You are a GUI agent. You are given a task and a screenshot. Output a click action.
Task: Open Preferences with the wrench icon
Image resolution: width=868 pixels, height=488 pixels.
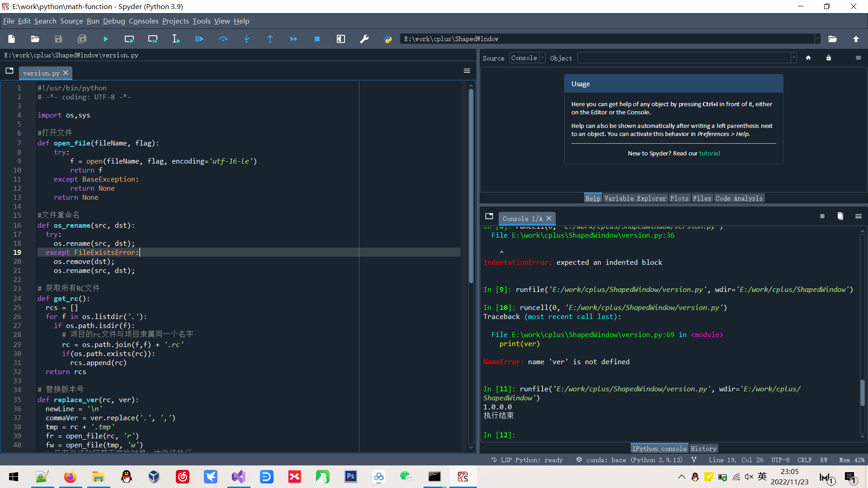364,39
